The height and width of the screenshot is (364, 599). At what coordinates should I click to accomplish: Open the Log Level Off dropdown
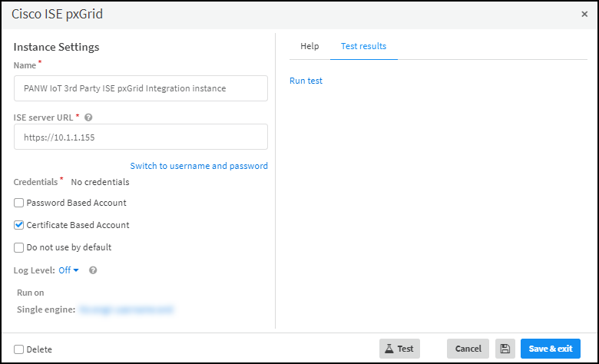tap(69, 270)
